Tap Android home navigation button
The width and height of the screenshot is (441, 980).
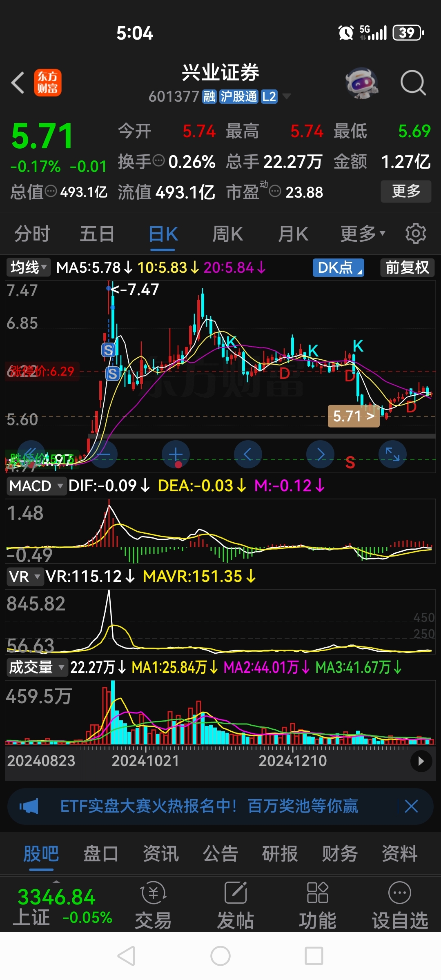coord(220,956)
